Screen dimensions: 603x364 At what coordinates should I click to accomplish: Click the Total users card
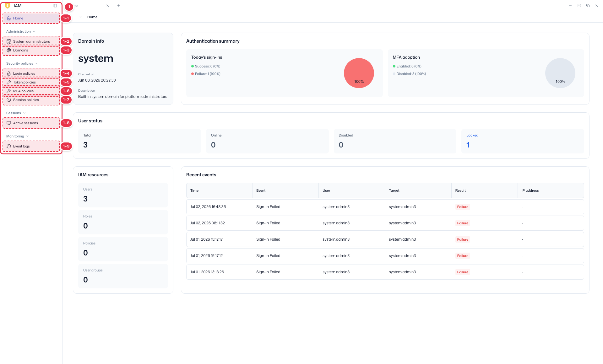coord(139,141)
